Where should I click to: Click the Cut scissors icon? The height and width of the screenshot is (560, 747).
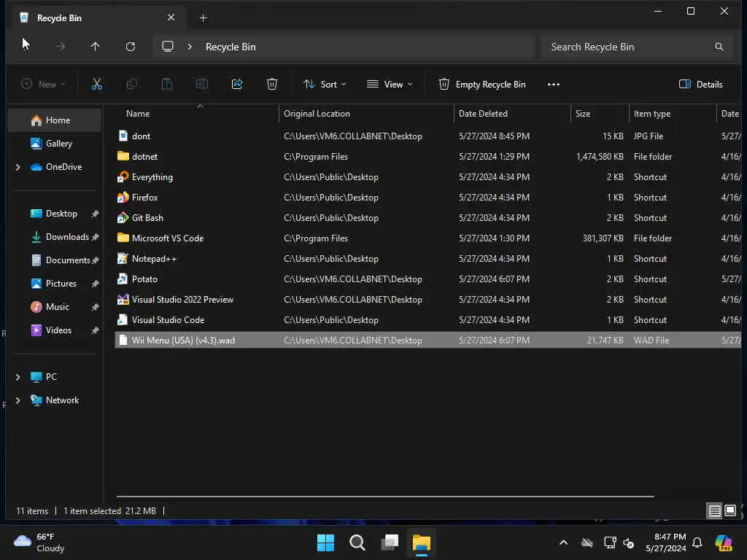click(x=97, y=85)
